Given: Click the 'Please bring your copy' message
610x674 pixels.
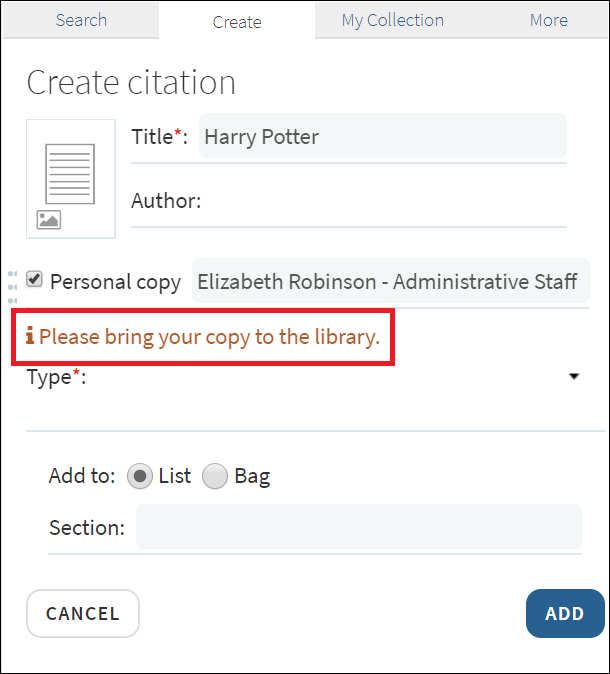Looking at the screenshot, I should 209,337.
